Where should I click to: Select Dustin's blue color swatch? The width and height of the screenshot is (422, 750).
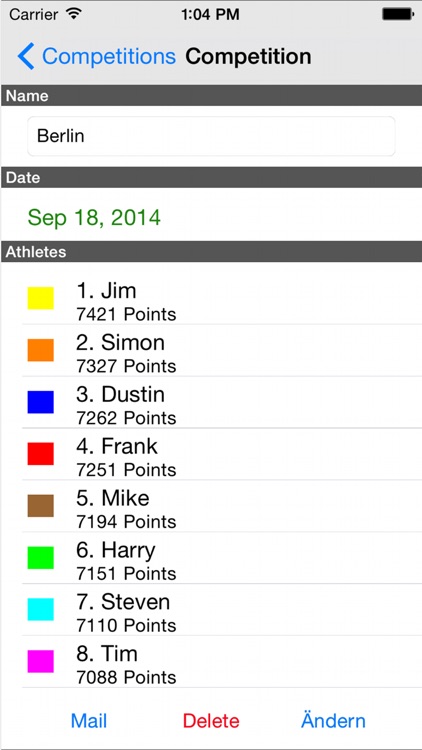click(x=41, y=402)
